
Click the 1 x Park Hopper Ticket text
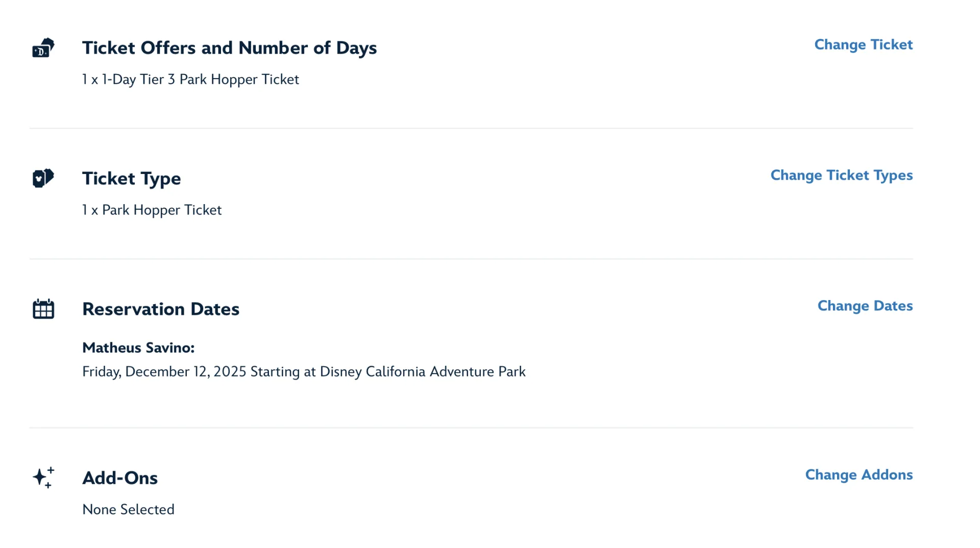pos(152,210)
